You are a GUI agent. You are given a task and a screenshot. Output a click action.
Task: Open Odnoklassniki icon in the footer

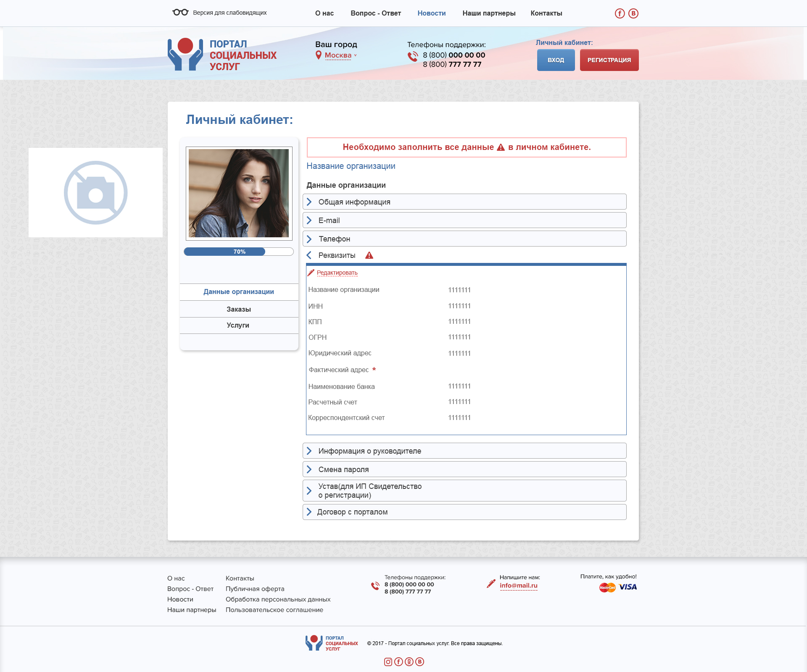click(x=409, y=662)
